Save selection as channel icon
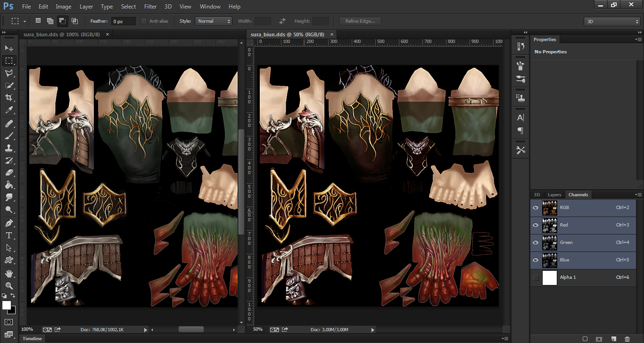This screenshot has height=343, width=644. point(599,339)
